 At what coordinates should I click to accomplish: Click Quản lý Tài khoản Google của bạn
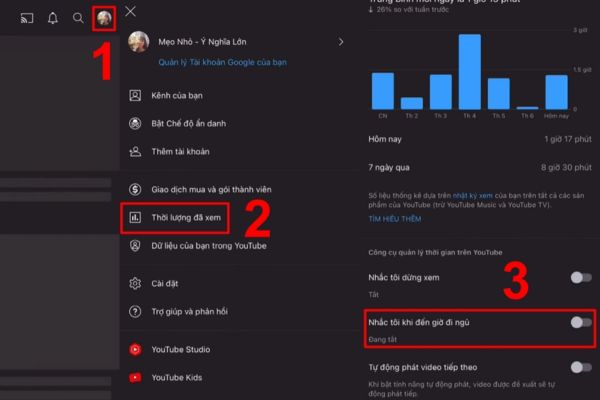click(x=222, y=62)
